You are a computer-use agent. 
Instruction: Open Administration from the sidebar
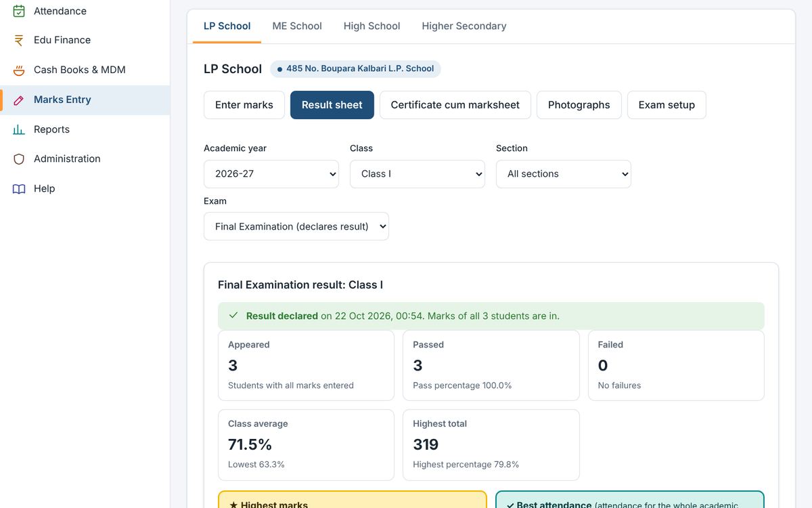[85, 158]
